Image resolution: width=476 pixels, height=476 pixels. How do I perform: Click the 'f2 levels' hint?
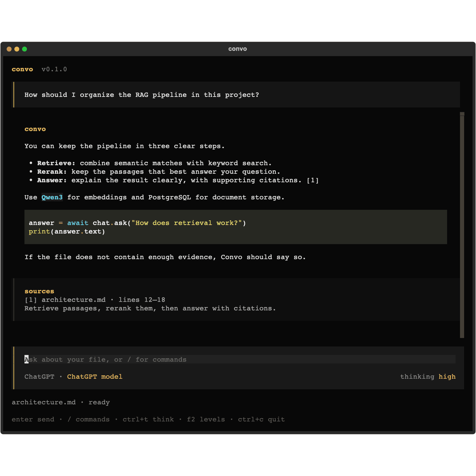(206, 419)
